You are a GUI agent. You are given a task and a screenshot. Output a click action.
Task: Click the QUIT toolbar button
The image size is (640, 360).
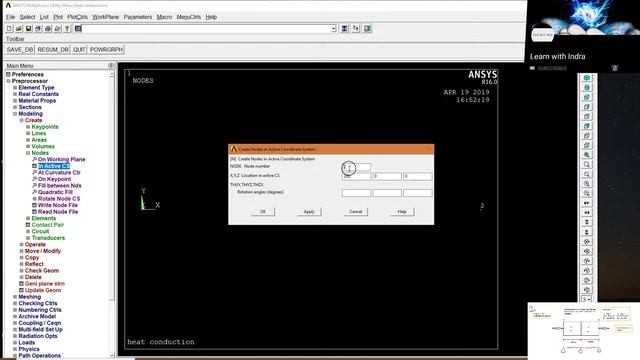pyautogui.click(x=79, y=49)
